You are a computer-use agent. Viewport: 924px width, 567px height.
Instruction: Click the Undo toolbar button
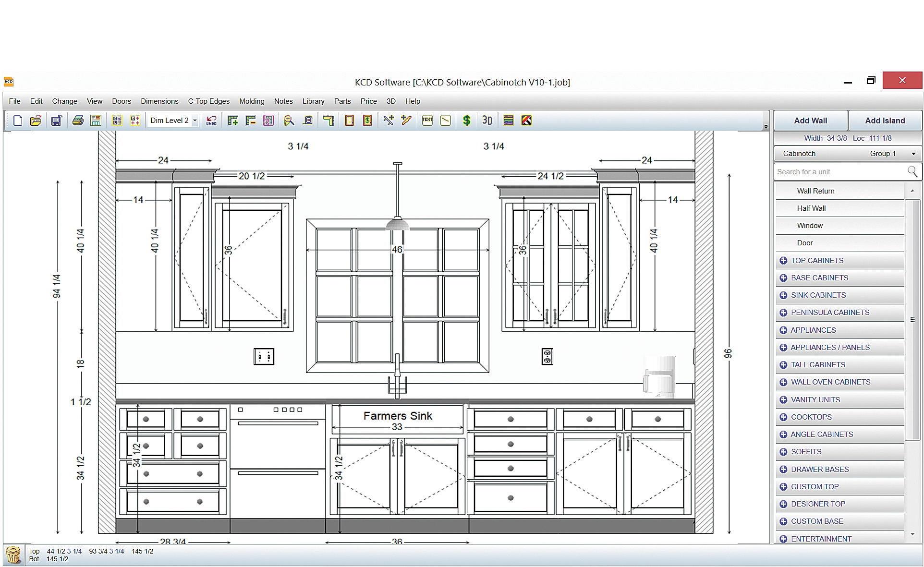211,121
